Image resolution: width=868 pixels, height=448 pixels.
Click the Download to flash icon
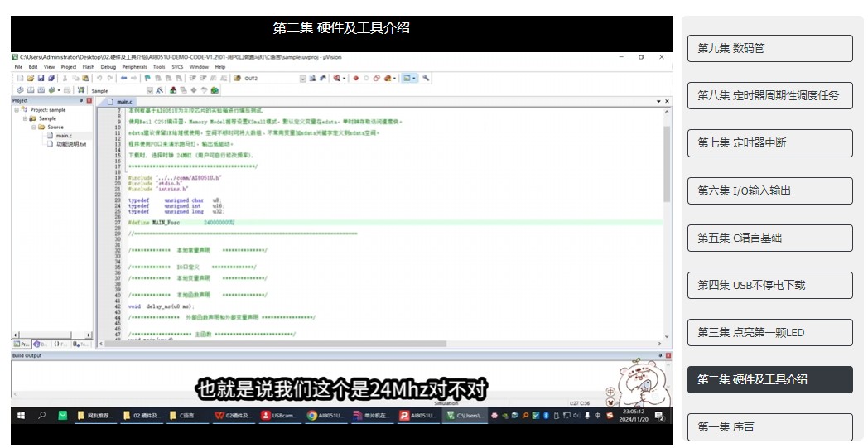point(81,89)
